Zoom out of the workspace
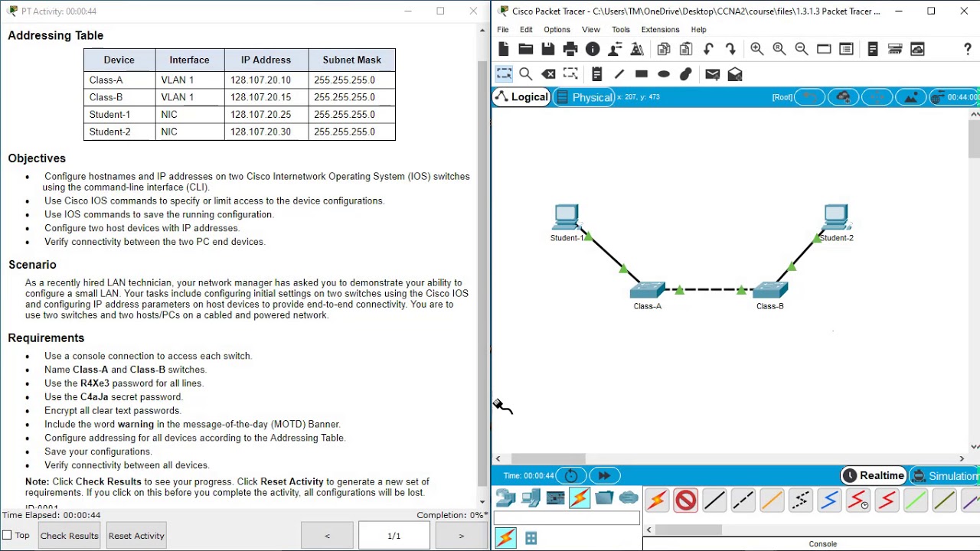980x551 pixels. 801,49
